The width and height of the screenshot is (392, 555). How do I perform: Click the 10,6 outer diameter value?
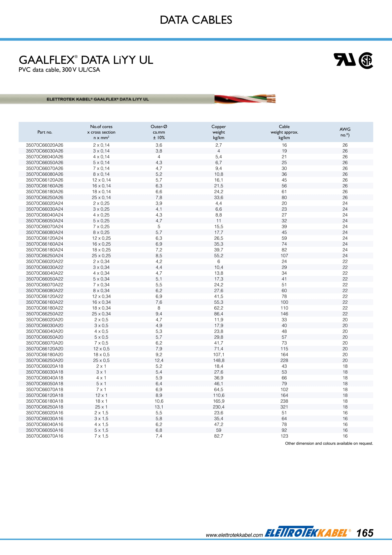tap(159, 401)
